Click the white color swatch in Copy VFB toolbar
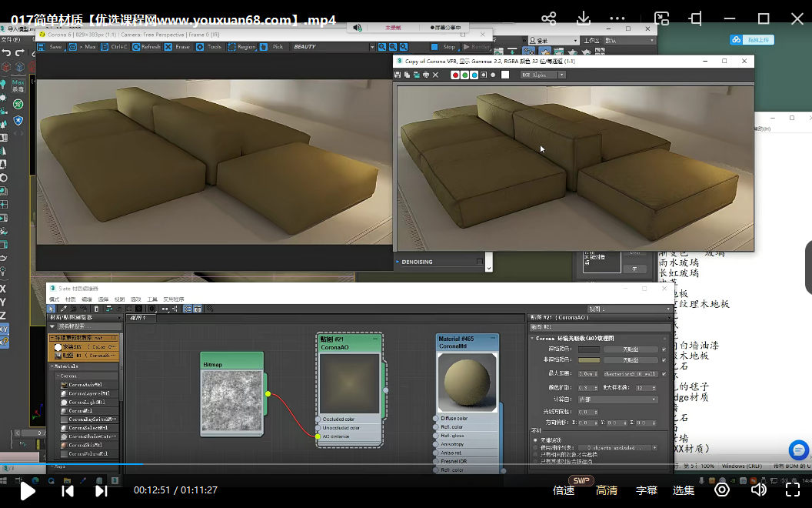Viewport: 812px width, 508px height. coord(505,75)
